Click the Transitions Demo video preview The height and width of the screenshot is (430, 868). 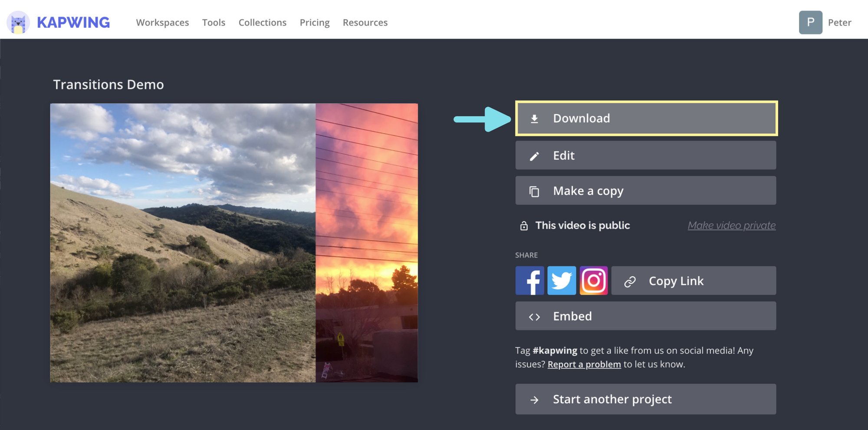tap(234, 243)
